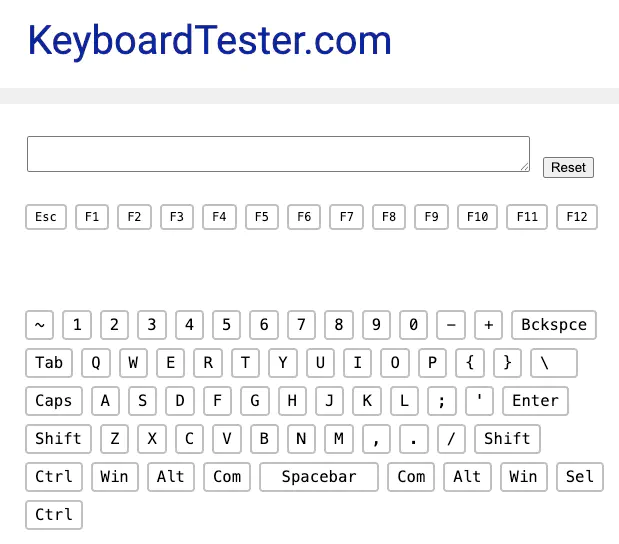Click the semicolon key
The height and width of the screenshot is (544, 619).
pos(442,401)
